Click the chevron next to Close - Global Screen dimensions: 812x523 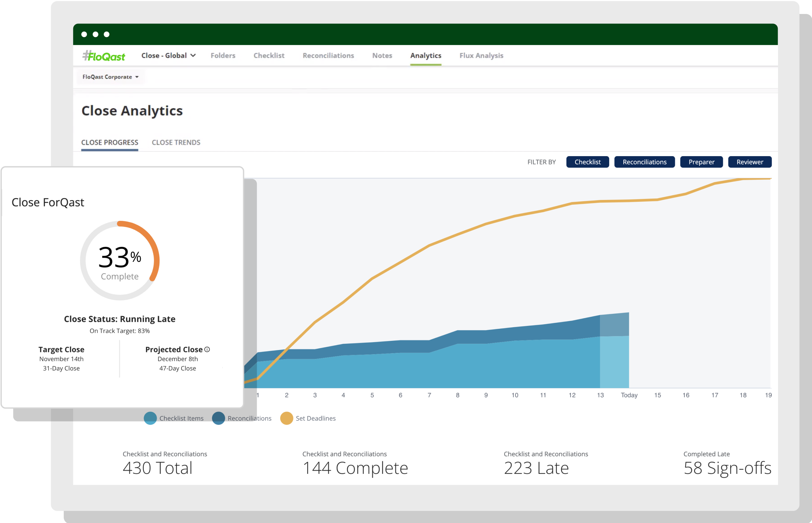click(x=193, y=55)
